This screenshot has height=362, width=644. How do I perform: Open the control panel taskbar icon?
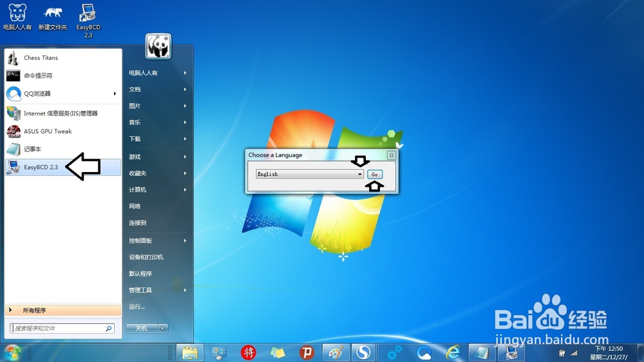(219, 352)
